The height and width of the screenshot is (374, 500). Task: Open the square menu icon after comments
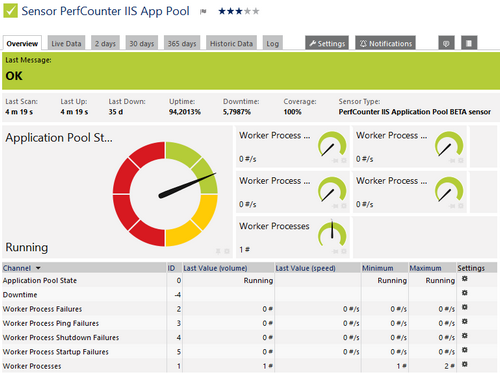pos(469,43)
